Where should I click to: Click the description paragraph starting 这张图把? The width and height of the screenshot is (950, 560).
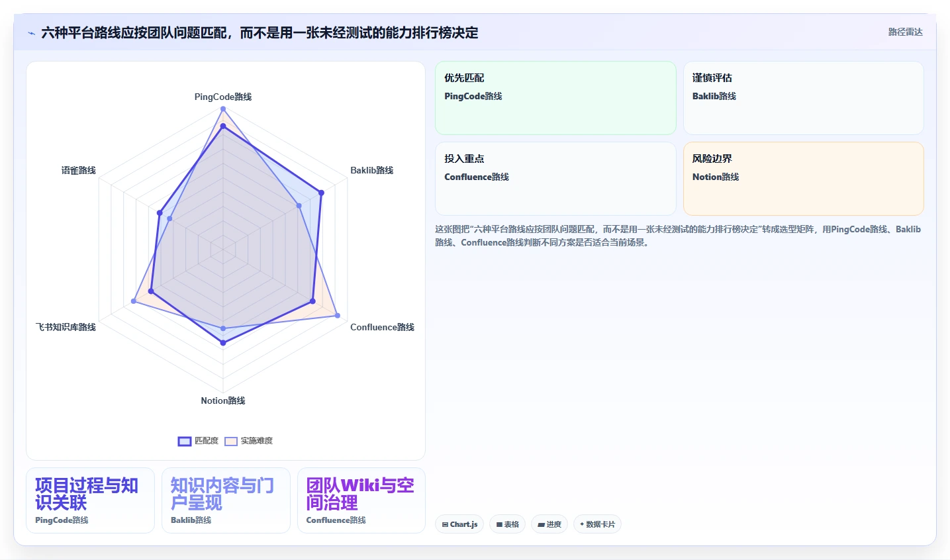click(678, 236)
